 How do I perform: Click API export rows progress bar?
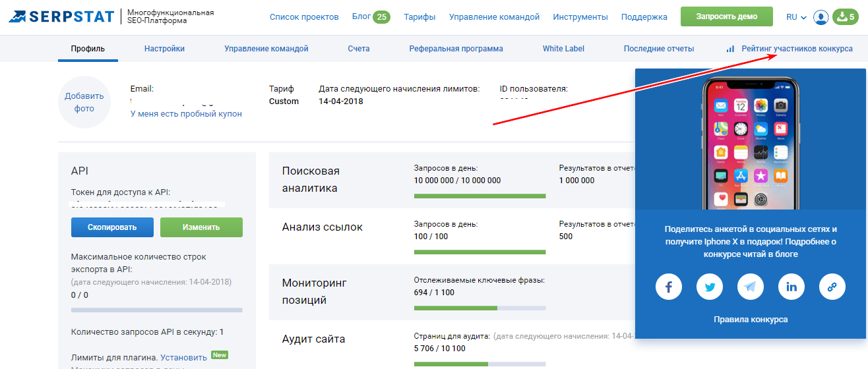(156, 310)
